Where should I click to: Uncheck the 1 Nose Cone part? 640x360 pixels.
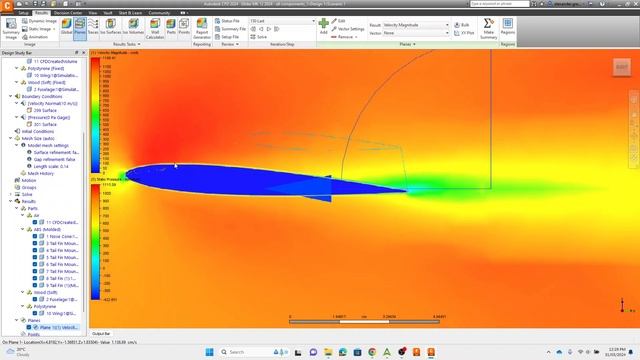click(x=35, y=236)
